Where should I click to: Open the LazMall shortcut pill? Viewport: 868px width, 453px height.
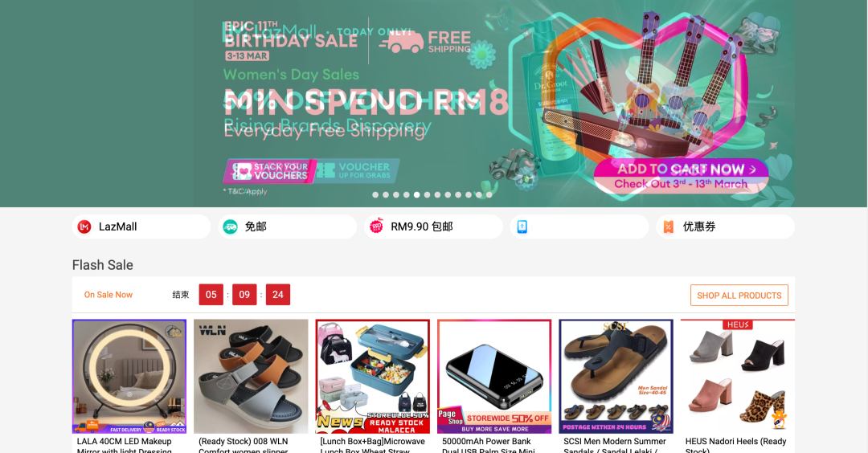141,226
